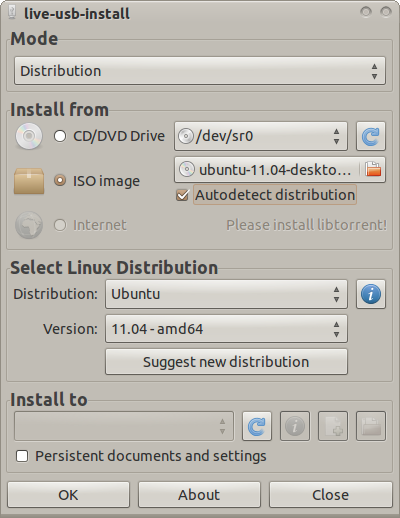Viewport: 400px width, 518px height.
Task: Click the package box icon beside ISO image
Action: 29,181
